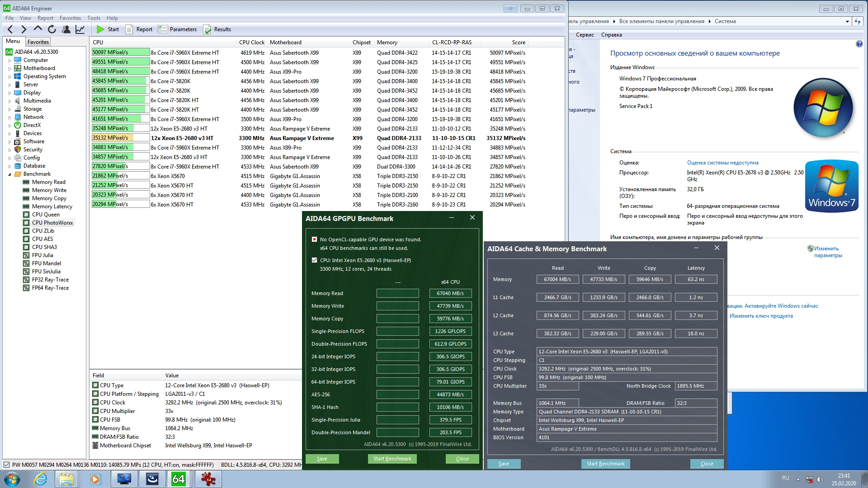
Task: Toggle the status bar checkbox before PW M0057
Action: [6, 465]
